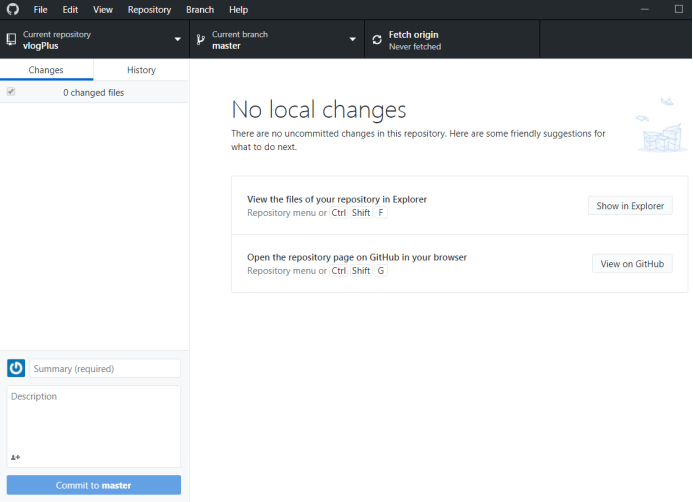Expand the Current branch master dropdown

click(x=352, y=40)
